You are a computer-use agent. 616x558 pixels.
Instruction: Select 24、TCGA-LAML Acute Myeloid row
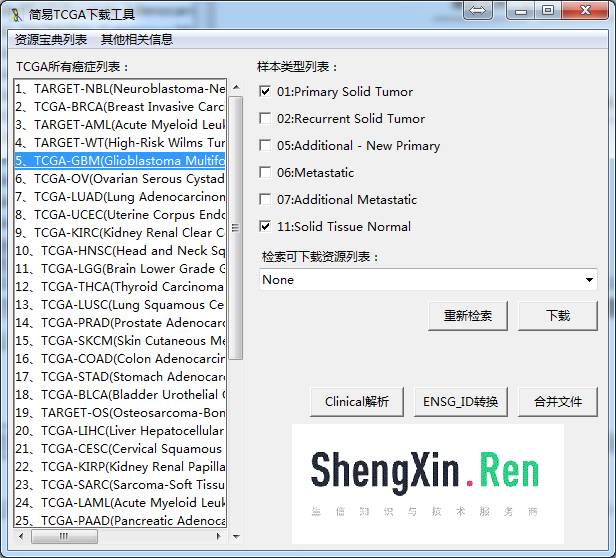(x=120, y=503)
